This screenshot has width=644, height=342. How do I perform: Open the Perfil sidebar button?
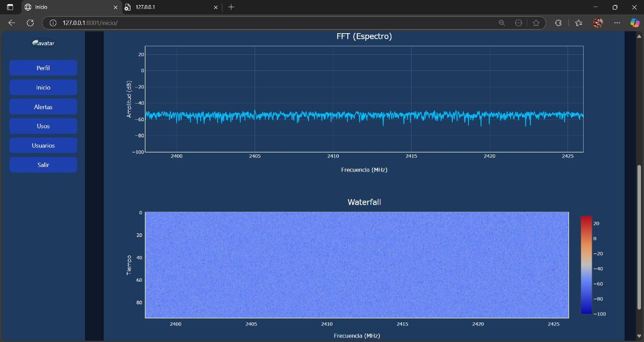43,68
